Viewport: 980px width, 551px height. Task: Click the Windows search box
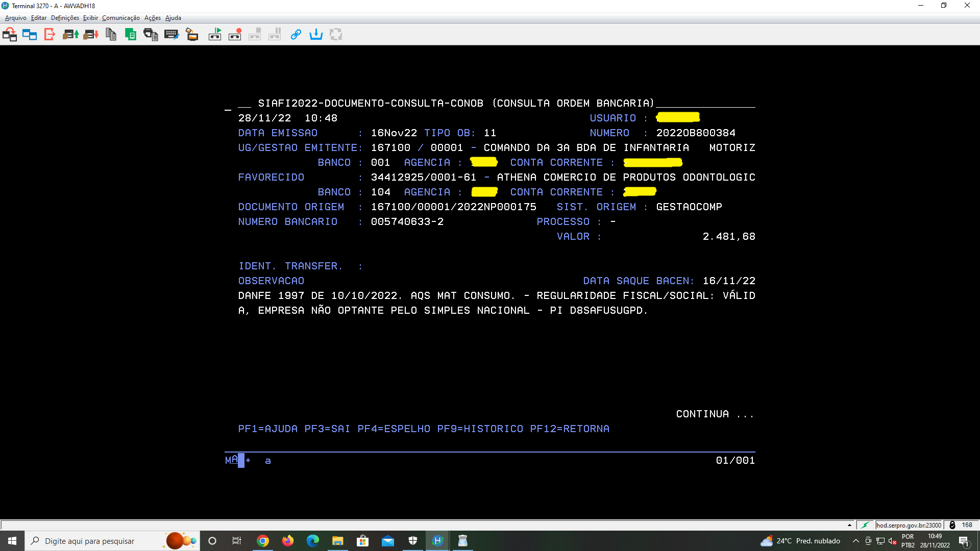[97, 541]
